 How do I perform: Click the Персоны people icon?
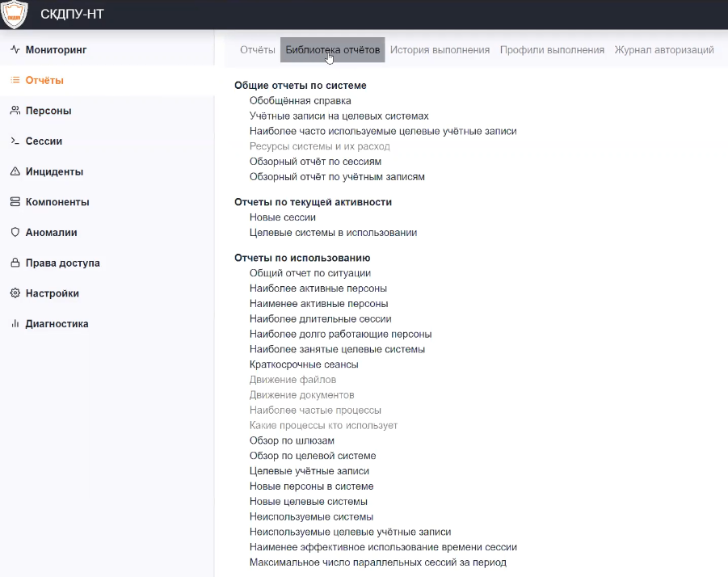15,111
